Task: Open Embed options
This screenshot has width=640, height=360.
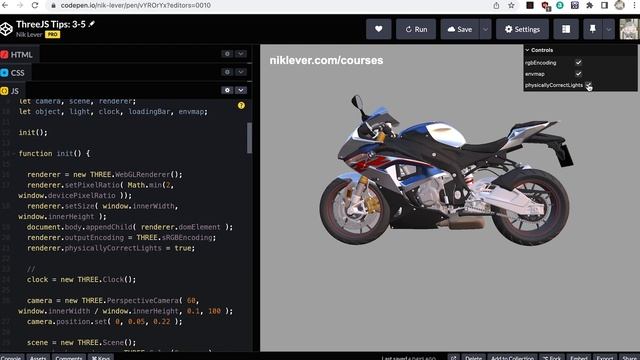Action: (578, 358)
